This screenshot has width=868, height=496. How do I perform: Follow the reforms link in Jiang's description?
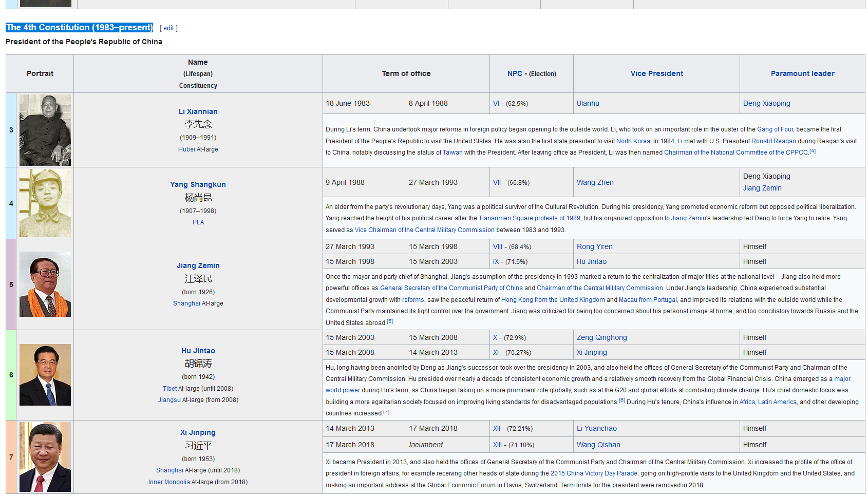click(413, 300)
